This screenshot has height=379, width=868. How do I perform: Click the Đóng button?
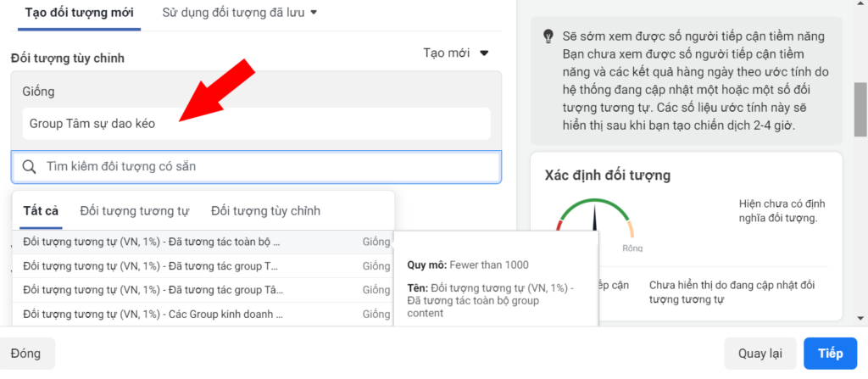point(25,354)
